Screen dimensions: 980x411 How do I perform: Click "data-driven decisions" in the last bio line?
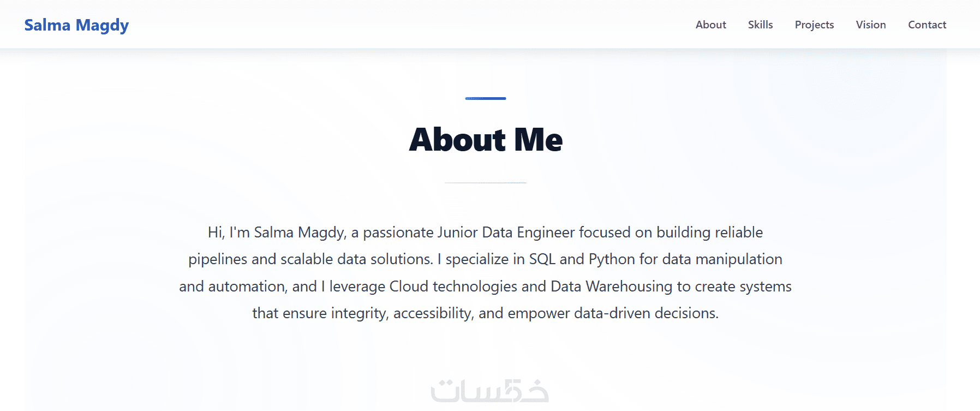(646, 313)
